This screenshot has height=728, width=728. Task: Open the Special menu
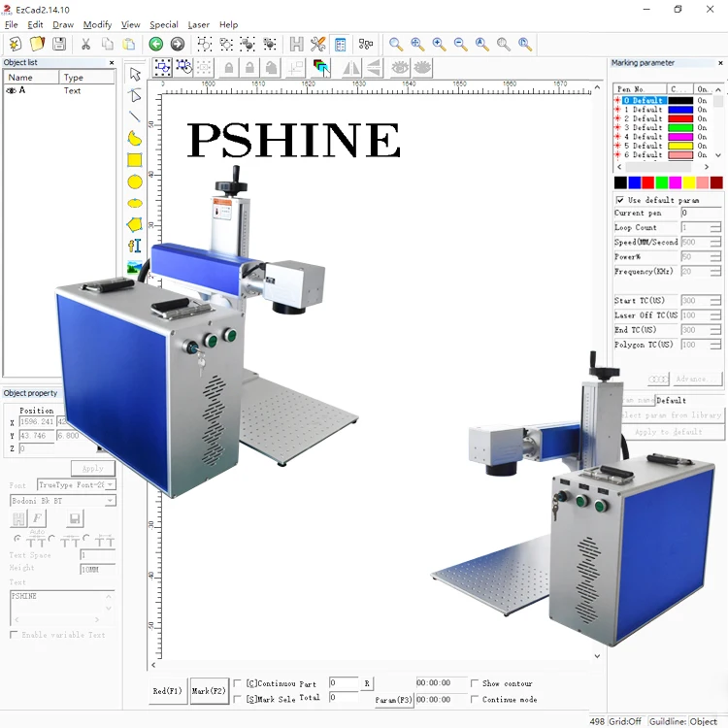(x=163, y=24)
